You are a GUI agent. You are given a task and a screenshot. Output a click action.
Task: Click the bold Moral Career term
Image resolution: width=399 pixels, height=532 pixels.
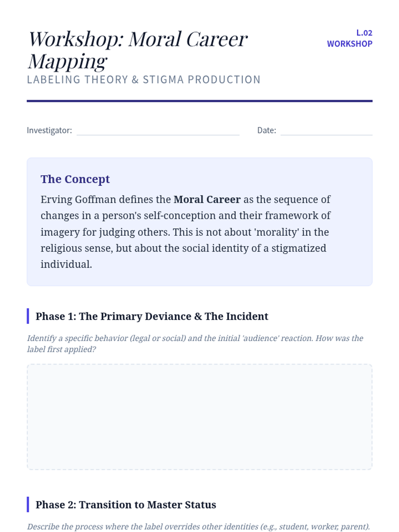[207, 199]
